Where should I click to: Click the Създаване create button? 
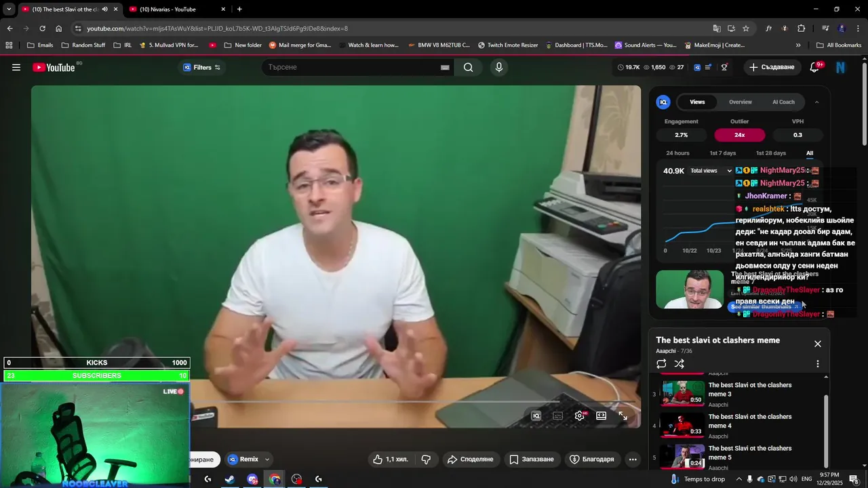click(x=772, y=67)
